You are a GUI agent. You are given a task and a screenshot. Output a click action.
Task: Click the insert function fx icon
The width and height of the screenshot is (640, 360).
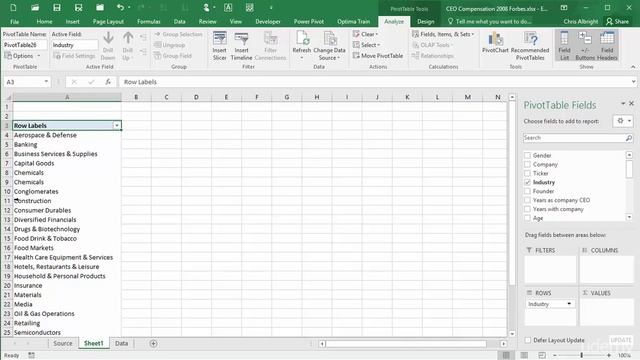pyautogui.click(x=108, y=82)
